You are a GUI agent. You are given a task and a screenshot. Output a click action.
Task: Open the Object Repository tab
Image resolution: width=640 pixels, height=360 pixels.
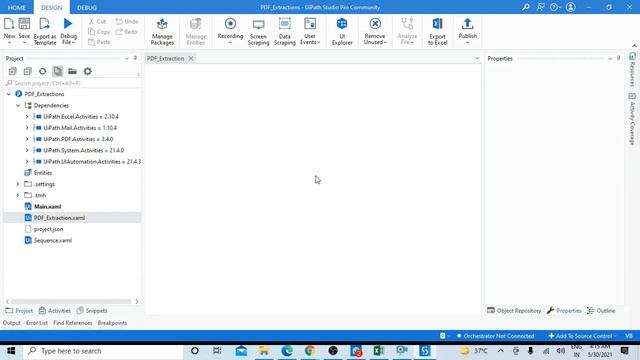click(x=514, y=311)
